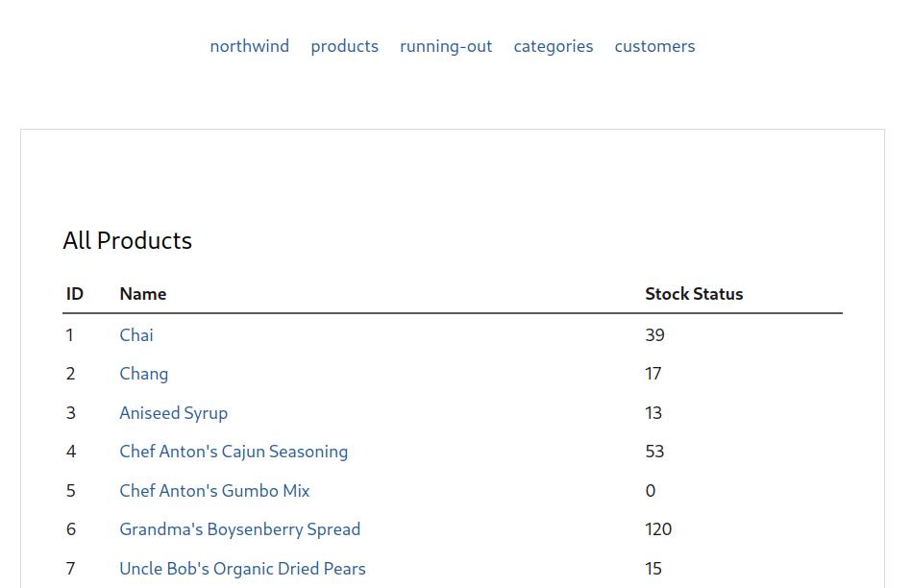Open Chef Anton's Cajun Seasoning link
911x588 pixels.
pyautogui.click(x=234, y=452)
